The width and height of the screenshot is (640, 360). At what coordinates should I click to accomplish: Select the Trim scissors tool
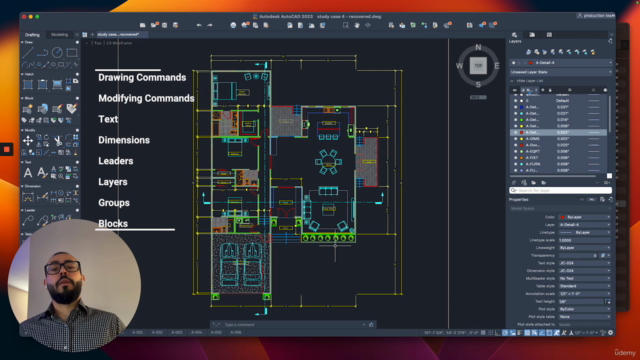pyautogui.click(x=58, y=141)
